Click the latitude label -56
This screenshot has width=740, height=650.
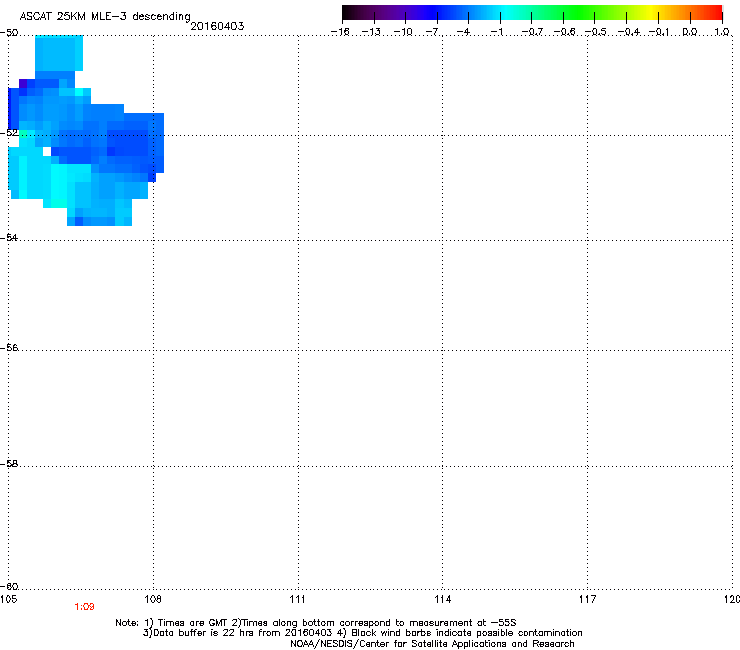9,347
